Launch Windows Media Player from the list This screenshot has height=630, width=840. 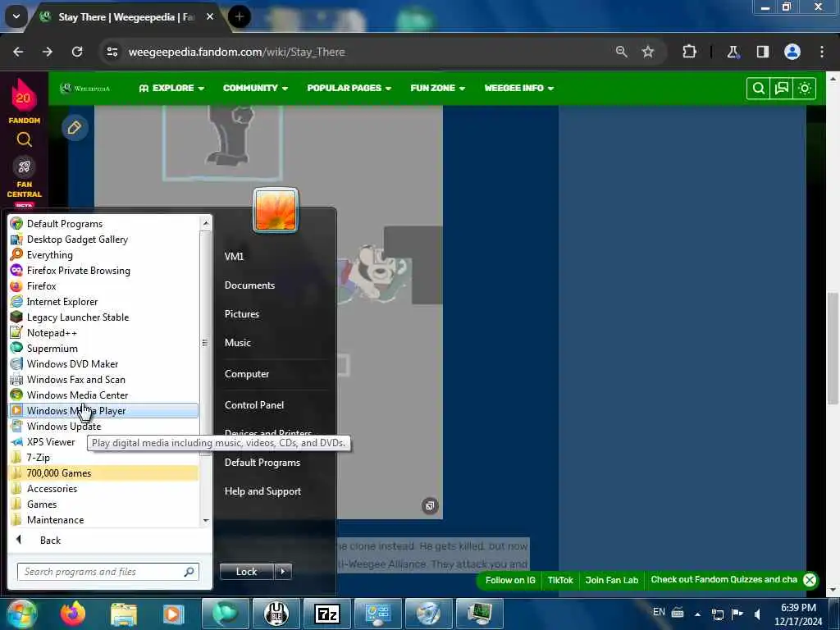(103, 410)
